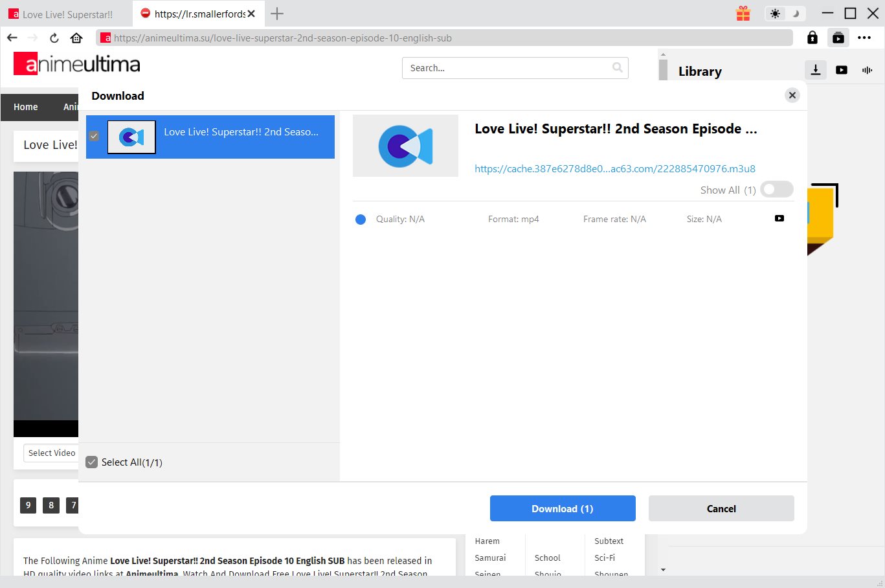Go back using the back arrow
This screenshot has width=885, height=588.
coord(12,38)
